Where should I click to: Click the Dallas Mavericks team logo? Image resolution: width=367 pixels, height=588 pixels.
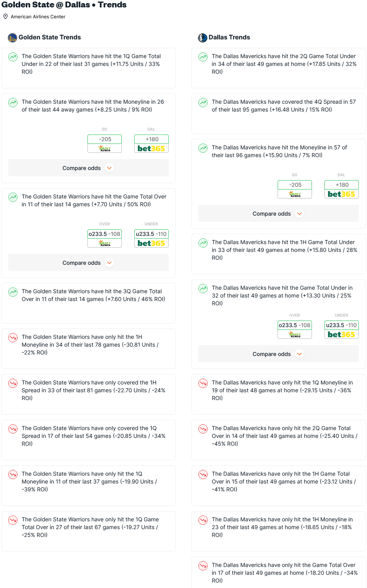click(203, 37)
